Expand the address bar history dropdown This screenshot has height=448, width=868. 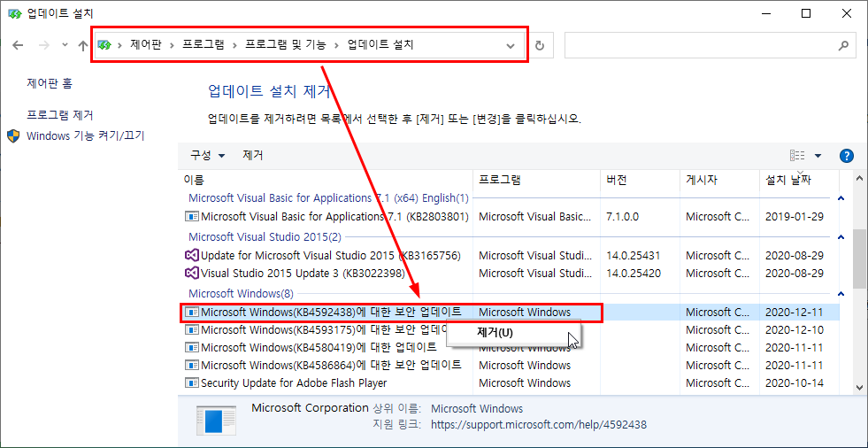[511, 45]
